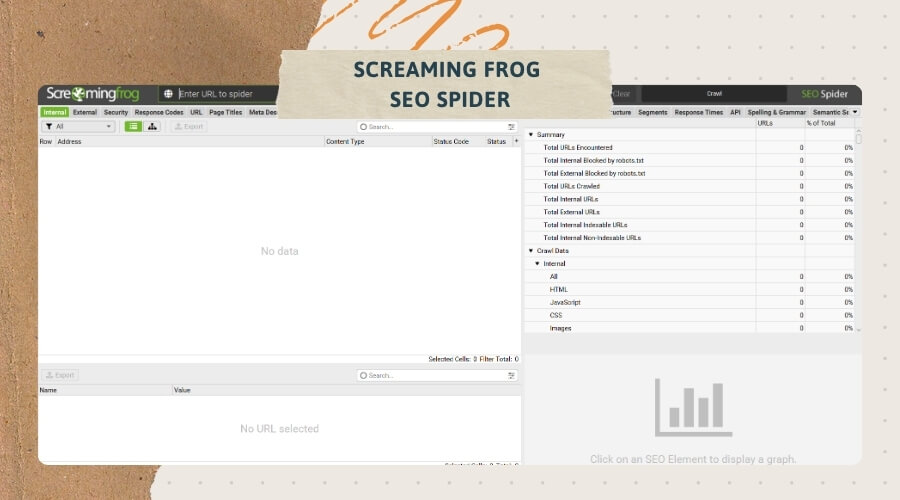Open the All filter dropdown

coord(78,126)
